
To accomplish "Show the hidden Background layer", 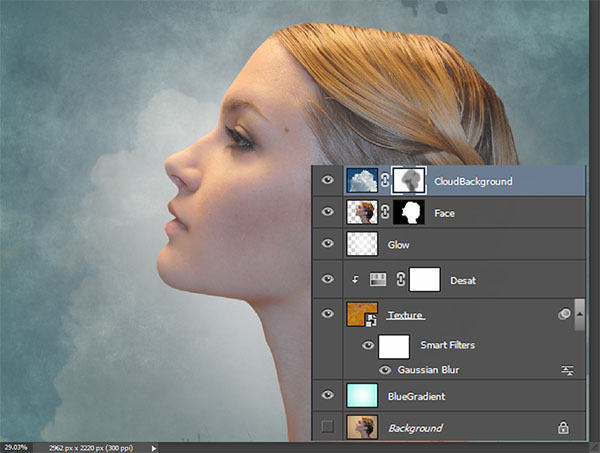I will tap(328, 427).
